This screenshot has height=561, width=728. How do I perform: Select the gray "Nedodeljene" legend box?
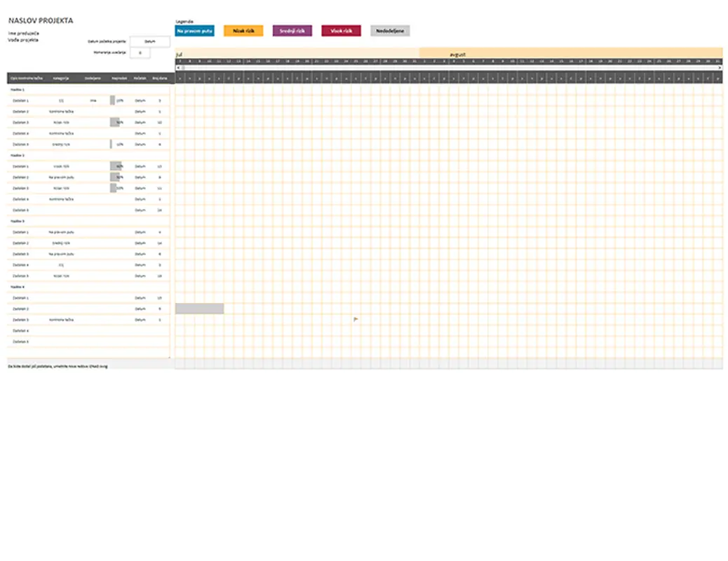click(390, 31)
